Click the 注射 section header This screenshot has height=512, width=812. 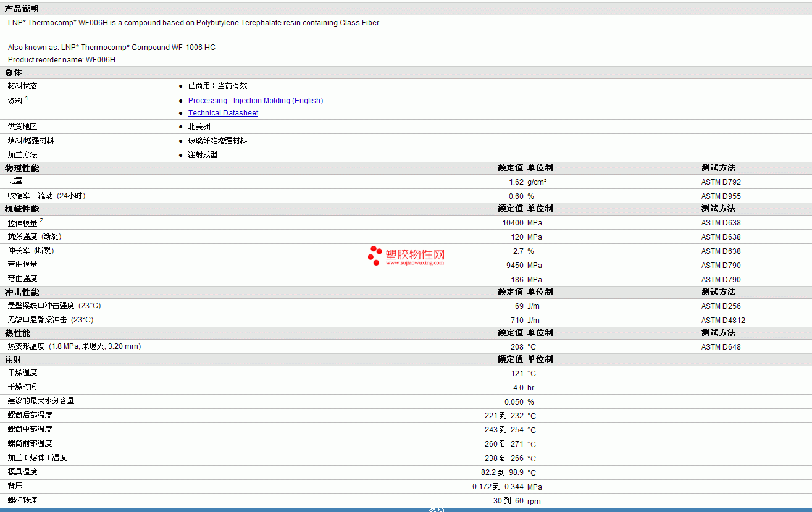coord(13,359)
